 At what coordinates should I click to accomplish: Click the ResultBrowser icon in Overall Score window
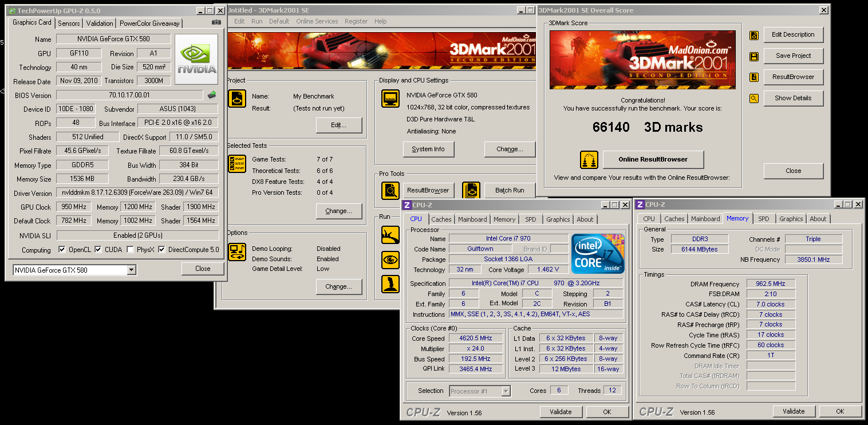754,77
